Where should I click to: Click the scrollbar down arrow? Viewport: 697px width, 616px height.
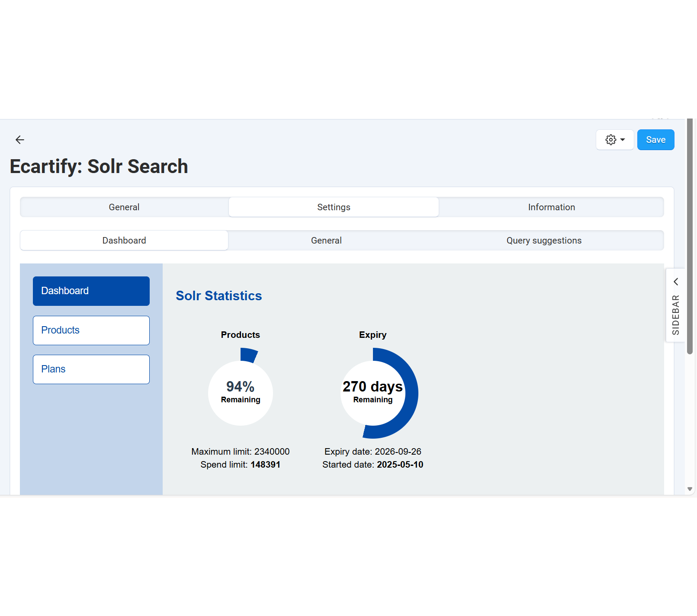(690, 489)
